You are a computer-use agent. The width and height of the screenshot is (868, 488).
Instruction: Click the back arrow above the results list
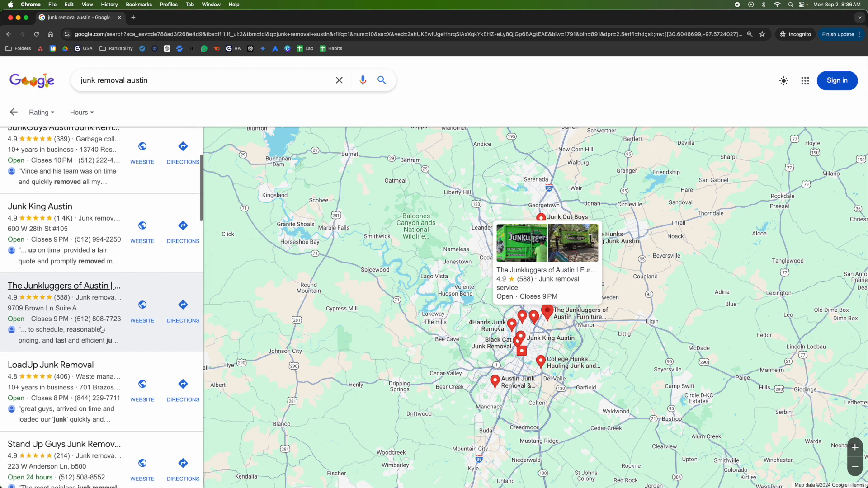[13, 112]
